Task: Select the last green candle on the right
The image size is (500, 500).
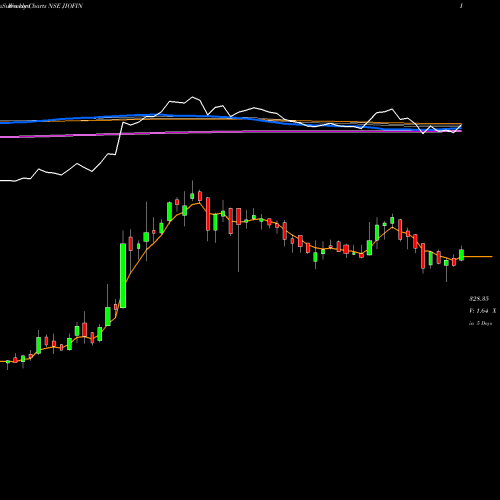Action: coord(461,255)
